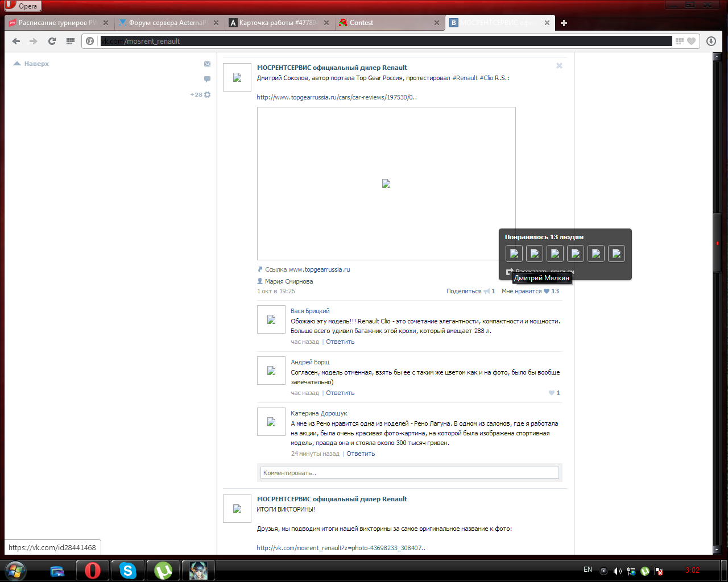The height and width of the screenshot is (582, 728).
Task: Open the large attached post image
Action: point(386,184)
